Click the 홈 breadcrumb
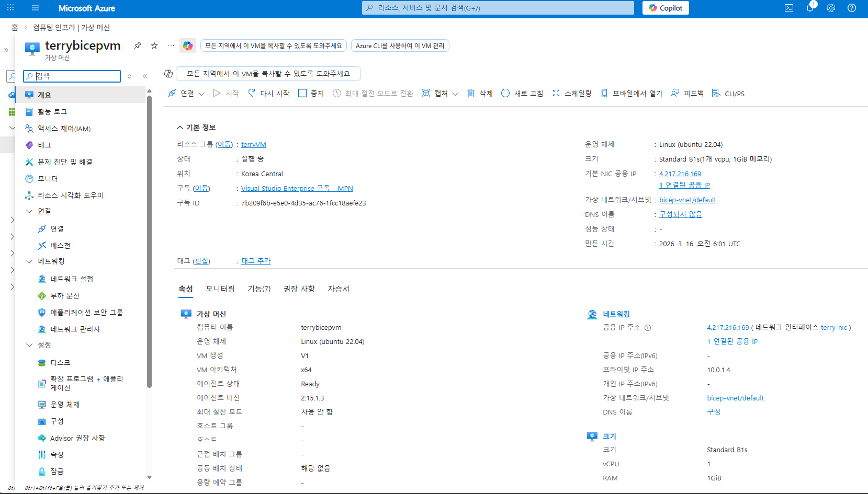The image size is (868, 494). point(15,27)
